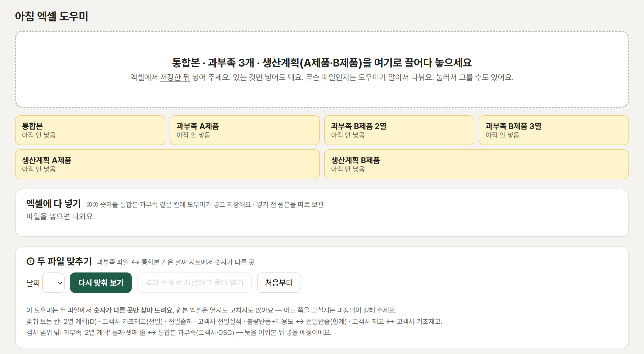Viewport: 644px width, 354px height.
Task: Click the ②③ 숫자를 통합본·과부족 subtitle text
Action: pyautogui.click(x=205, y=205)
